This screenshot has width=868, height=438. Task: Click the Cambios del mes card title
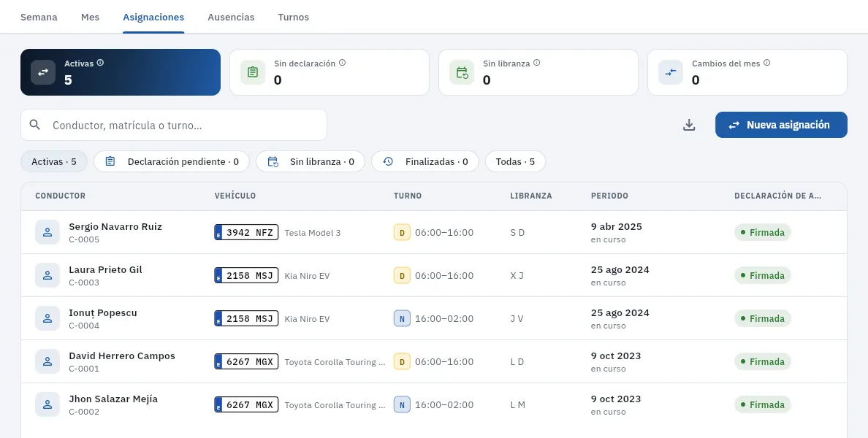coord(726,64)
